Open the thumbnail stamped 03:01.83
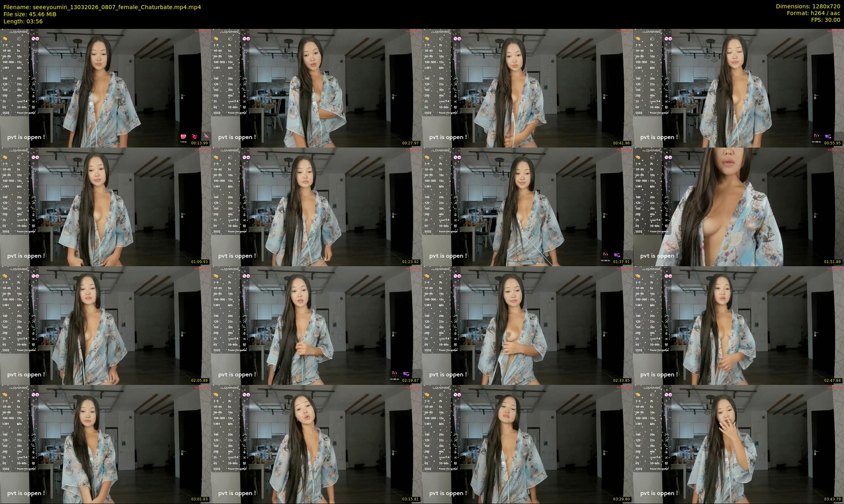This screenshot has height=504, width=844. point(105,444)
